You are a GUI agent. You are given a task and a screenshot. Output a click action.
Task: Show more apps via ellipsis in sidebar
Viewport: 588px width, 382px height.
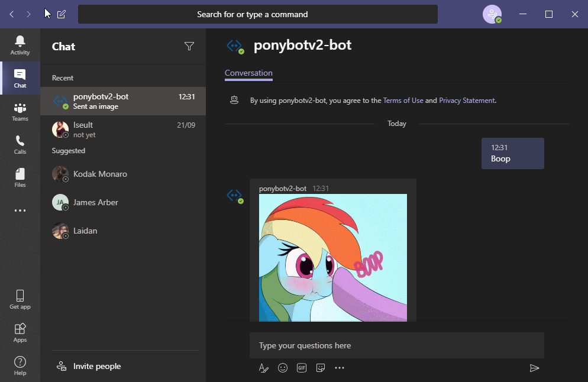pyautogui.click(x=20, y=211)
